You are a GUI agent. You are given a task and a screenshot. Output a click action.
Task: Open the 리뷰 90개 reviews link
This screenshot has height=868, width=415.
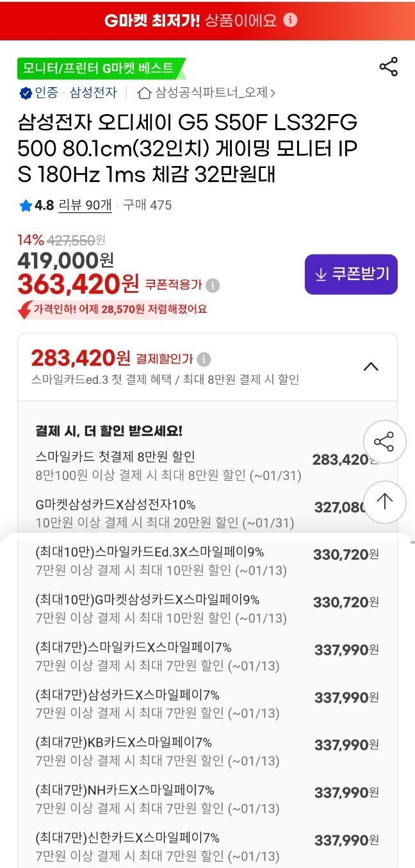point(85,205)
